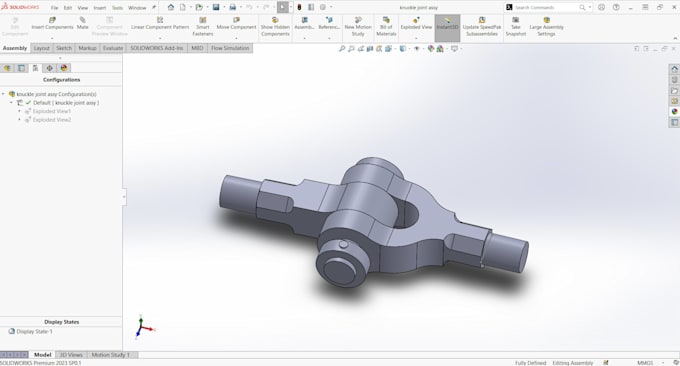Open Exploded View dropdown arrow
Viewport: 680px width, 366px height.
(x=416, y=38)
